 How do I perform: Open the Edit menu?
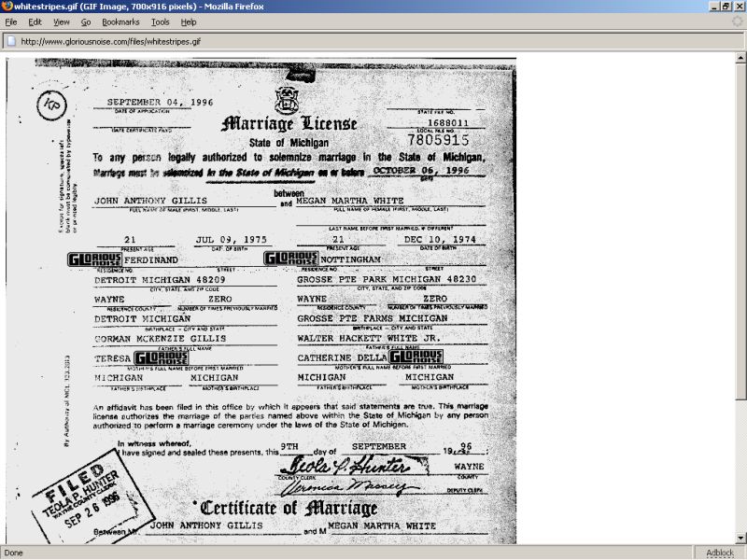(35, 21)
